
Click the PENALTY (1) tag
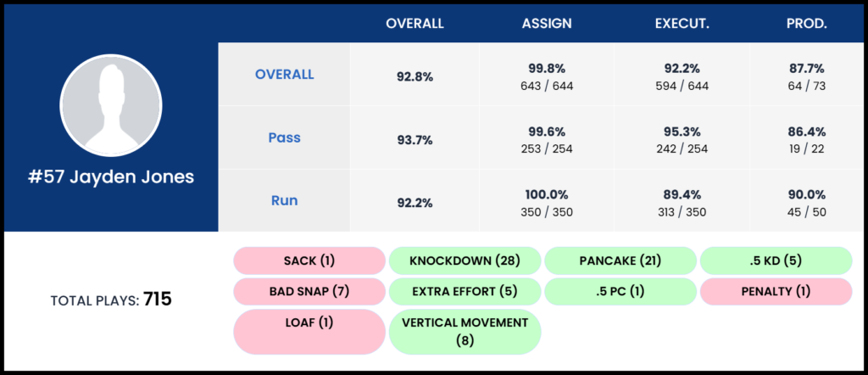tap(775, 292)
